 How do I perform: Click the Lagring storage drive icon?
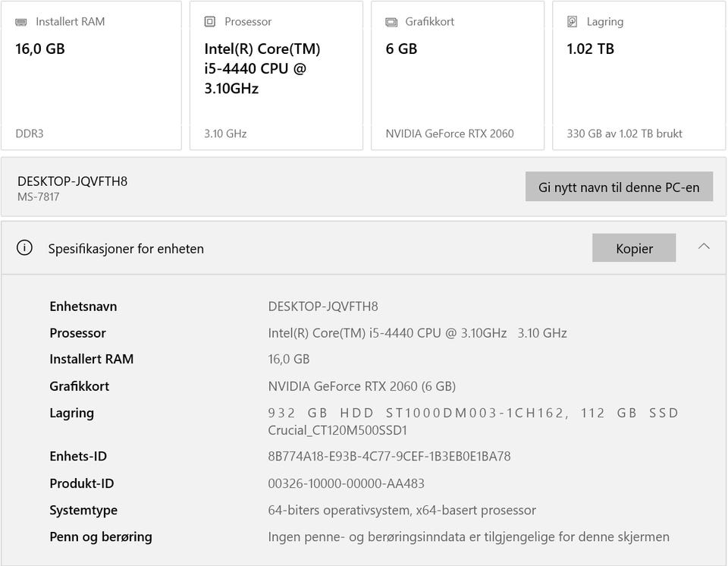573,22
